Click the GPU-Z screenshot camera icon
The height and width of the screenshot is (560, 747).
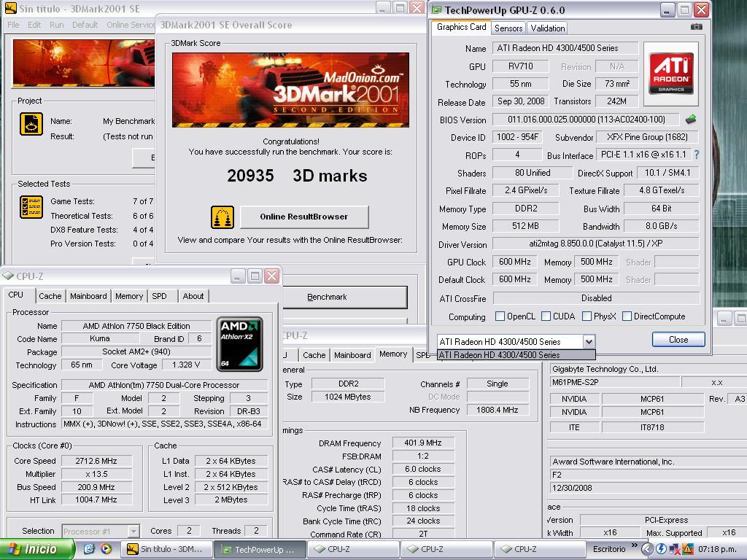click(x=696, y=27)
